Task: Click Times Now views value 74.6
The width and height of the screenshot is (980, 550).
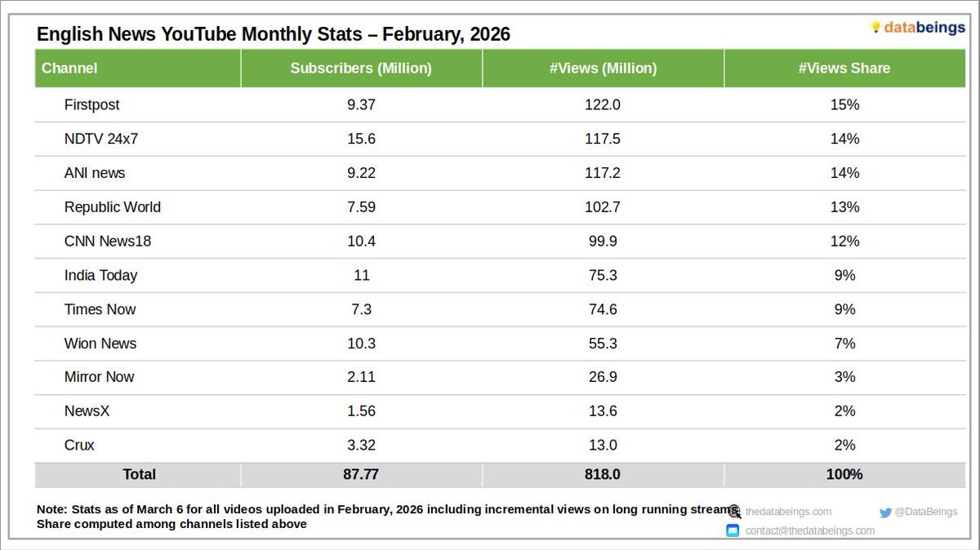Action: click(603, 309)
